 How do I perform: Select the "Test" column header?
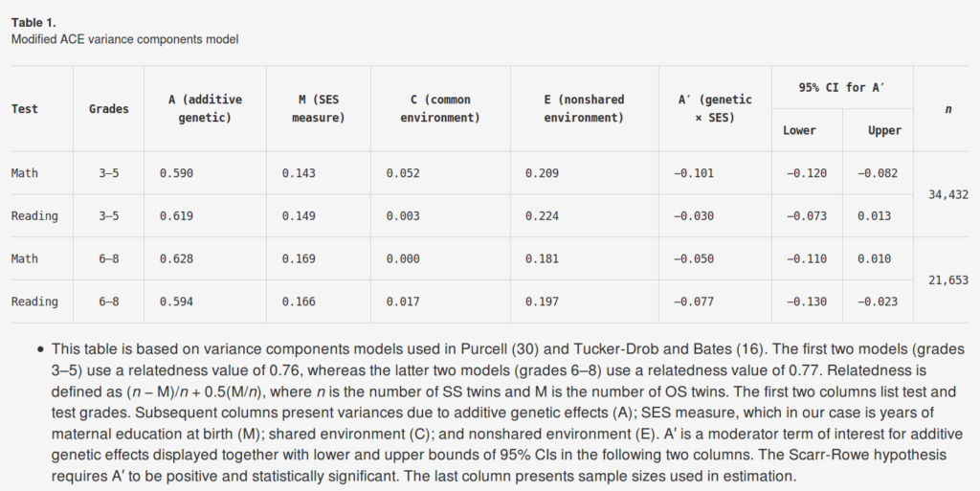click(x=25, y=108)
